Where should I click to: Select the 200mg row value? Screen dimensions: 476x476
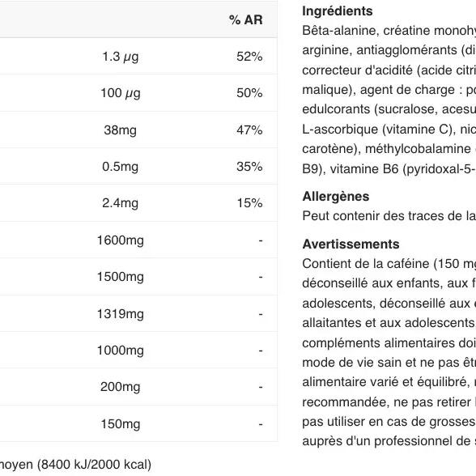point(120,387)
